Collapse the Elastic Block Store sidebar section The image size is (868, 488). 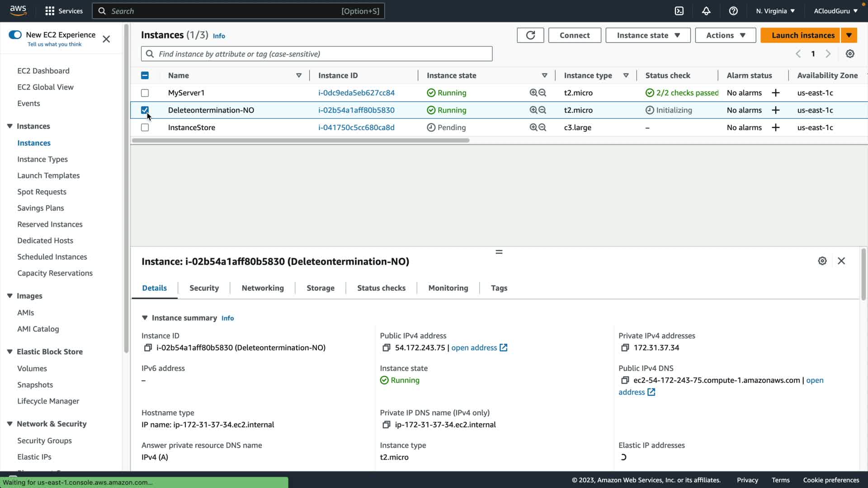9,352
